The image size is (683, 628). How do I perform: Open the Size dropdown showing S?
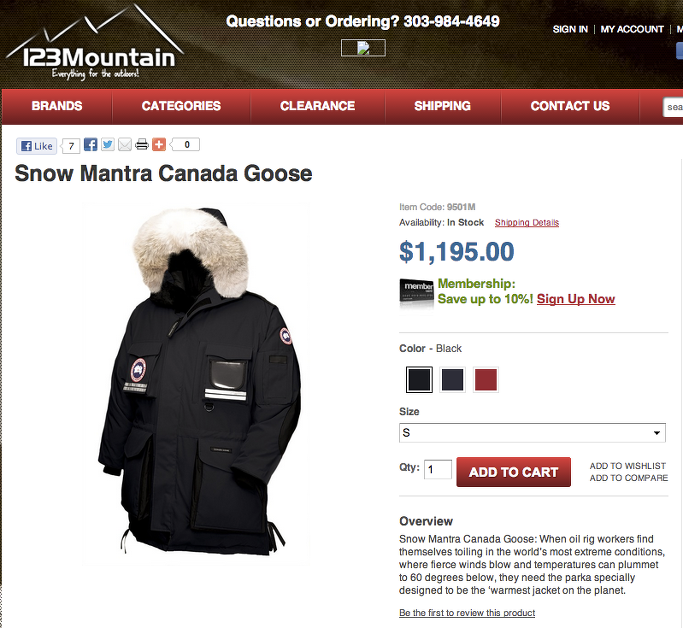coord(532,433)
